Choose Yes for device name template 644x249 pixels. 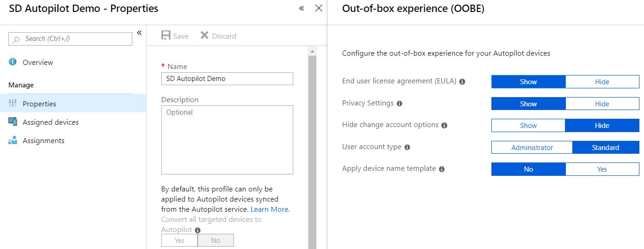602,169
